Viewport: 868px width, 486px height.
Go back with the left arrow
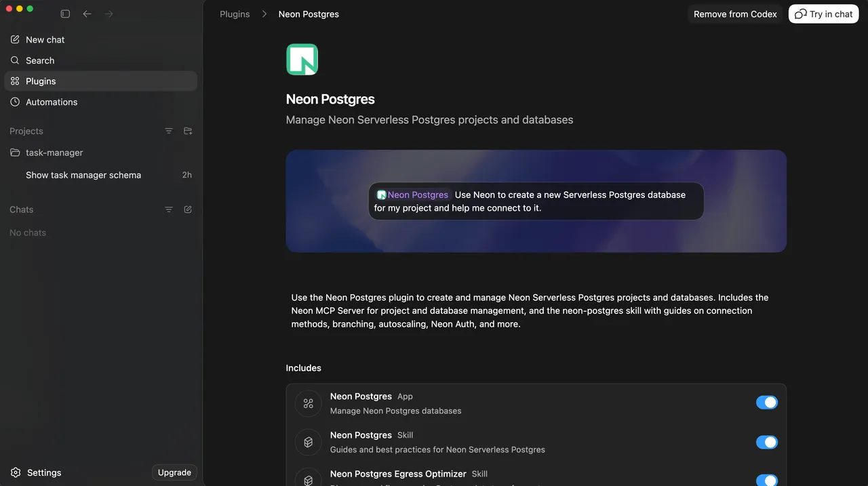coord(87,14)
